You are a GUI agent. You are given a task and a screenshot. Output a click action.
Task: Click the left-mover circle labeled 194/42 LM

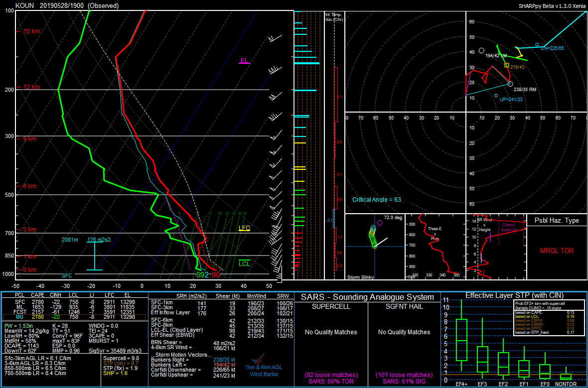coord(481,50)
